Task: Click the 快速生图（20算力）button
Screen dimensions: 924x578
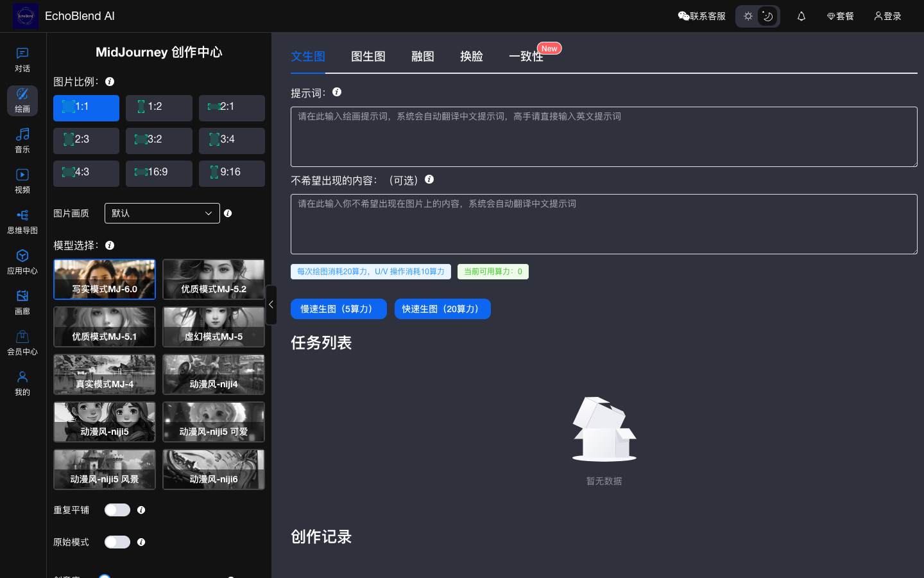Action: click(x=442, y=309)
